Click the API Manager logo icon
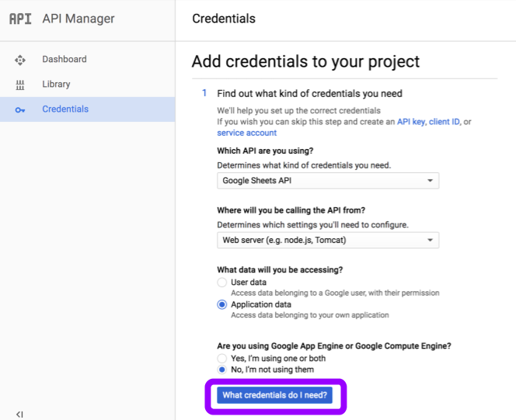This screenshot has height=420, width=516. pos(20,19)
